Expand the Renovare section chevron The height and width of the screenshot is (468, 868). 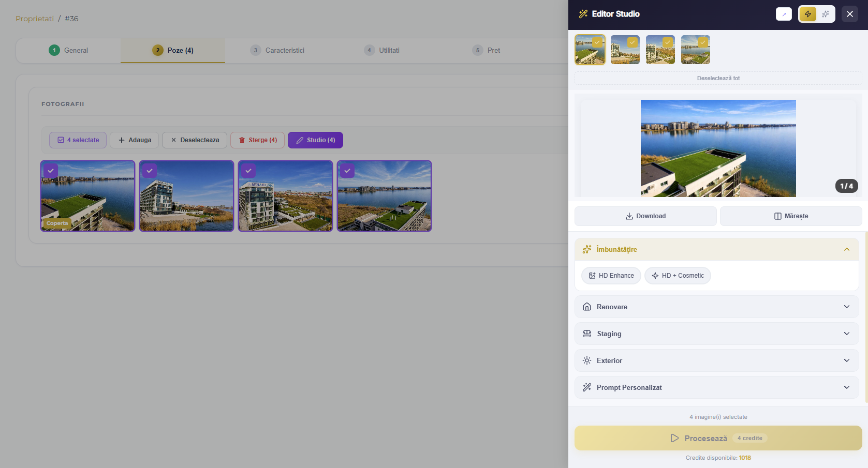tap(847, 307)
